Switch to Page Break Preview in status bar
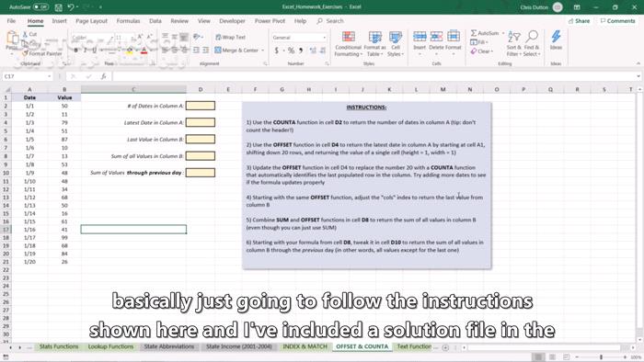Image resolution: width=644 pixels, height=362 pixels. click(x=567, y=357)
